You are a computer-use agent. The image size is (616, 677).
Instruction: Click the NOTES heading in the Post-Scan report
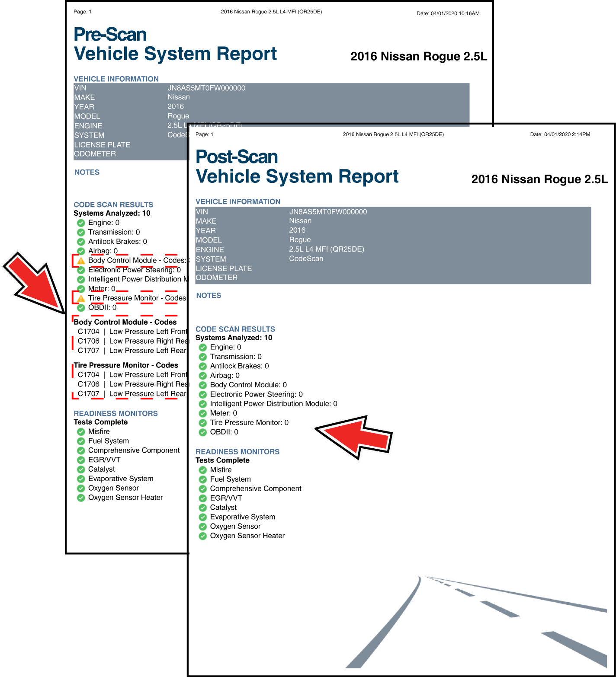[x=209, y=296]
